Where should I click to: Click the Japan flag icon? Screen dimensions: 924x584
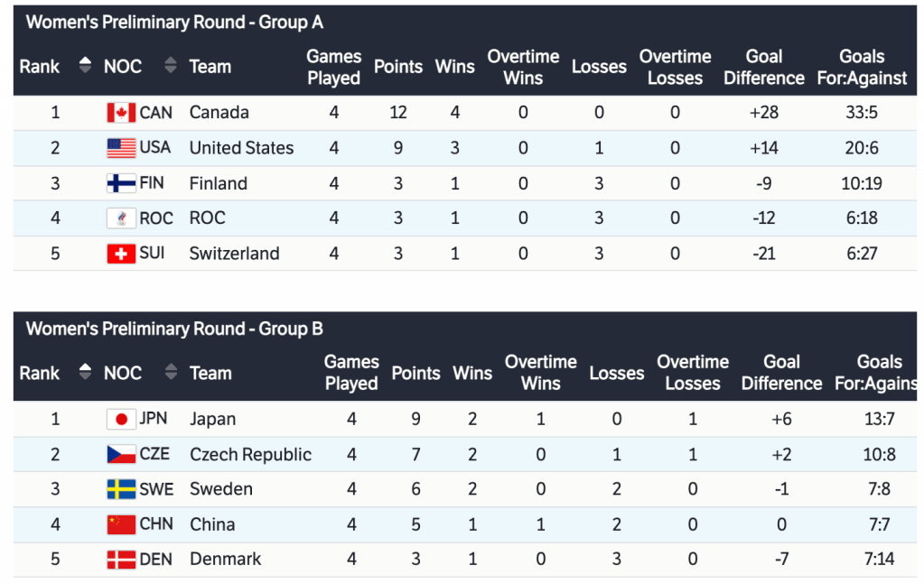121,419
